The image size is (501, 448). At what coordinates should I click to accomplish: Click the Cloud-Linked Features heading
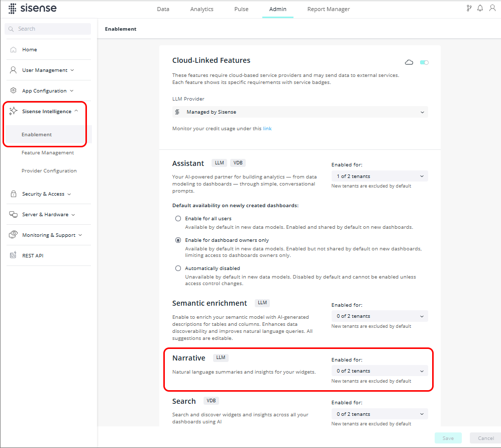tap(211, 60)
